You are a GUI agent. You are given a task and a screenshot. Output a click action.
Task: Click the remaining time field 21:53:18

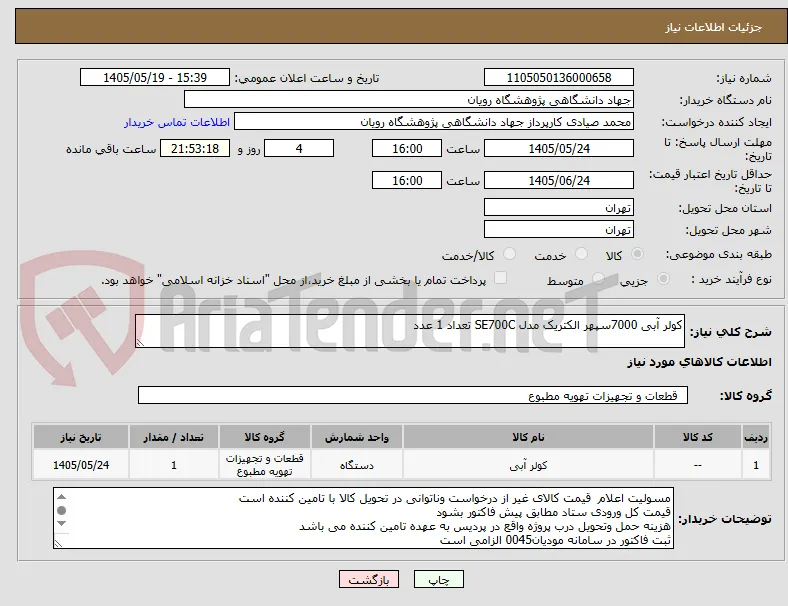pos(195,148)
